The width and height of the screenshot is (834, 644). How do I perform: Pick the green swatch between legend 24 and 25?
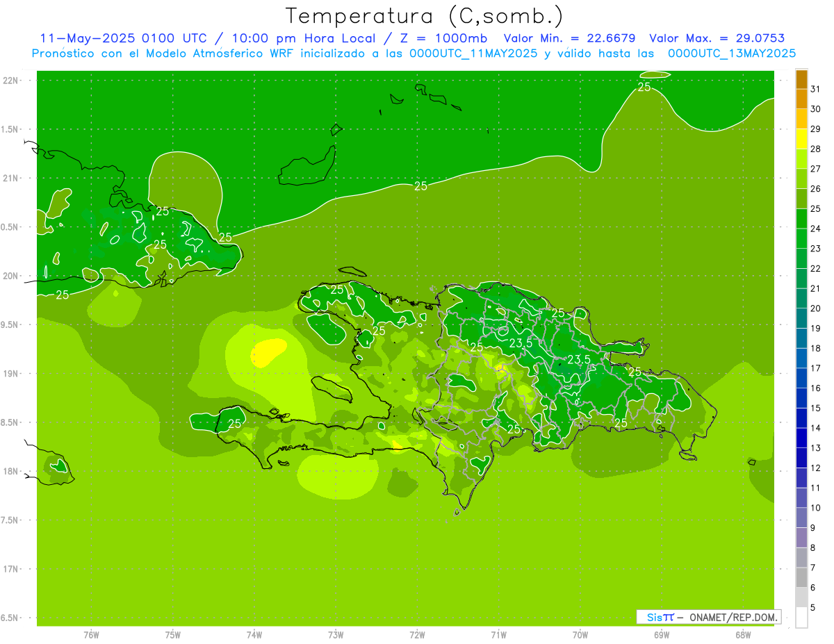click(802, 219)
